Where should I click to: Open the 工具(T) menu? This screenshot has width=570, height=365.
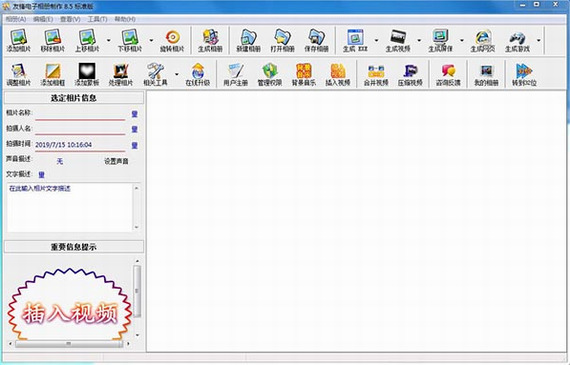[x=97, y=19]
